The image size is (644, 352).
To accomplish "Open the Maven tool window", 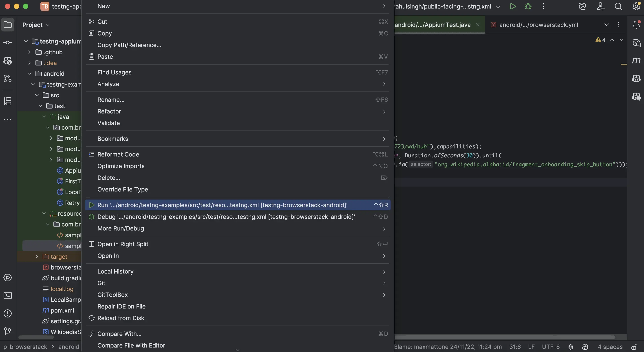I will (636, 61).
